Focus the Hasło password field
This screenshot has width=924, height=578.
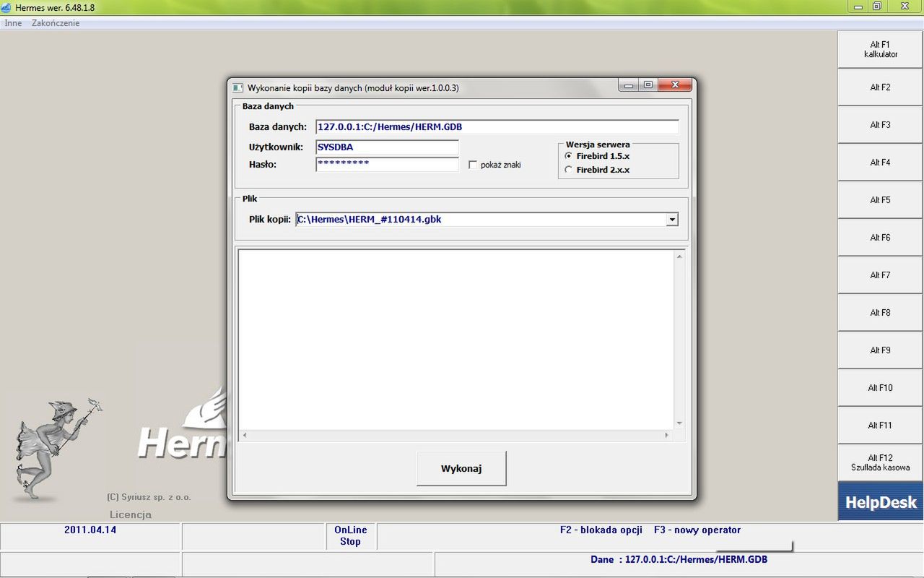click(387, 164)
